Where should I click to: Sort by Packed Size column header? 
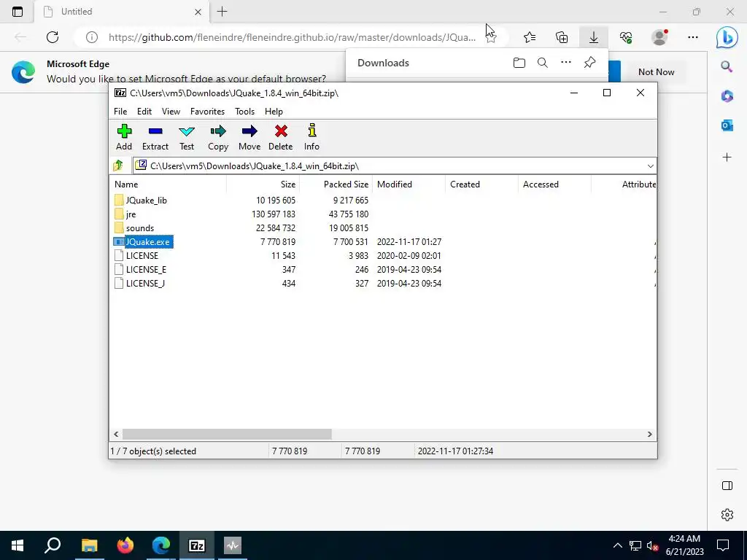click(336, 184)
